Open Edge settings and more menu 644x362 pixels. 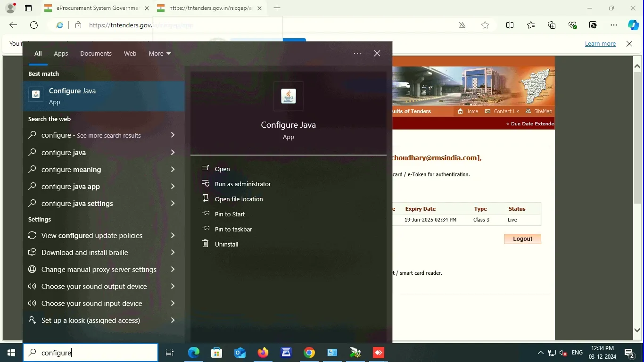point(613,25)
